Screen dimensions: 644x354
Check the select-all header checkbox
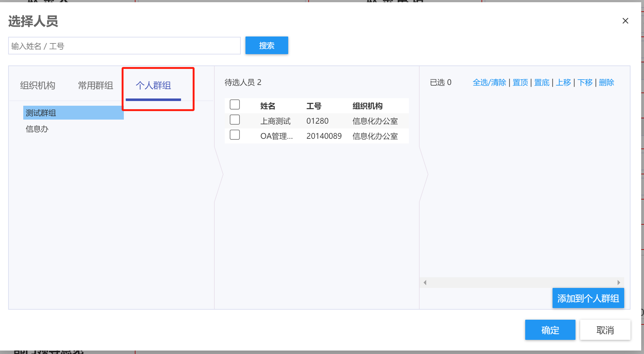click(234, 105)
